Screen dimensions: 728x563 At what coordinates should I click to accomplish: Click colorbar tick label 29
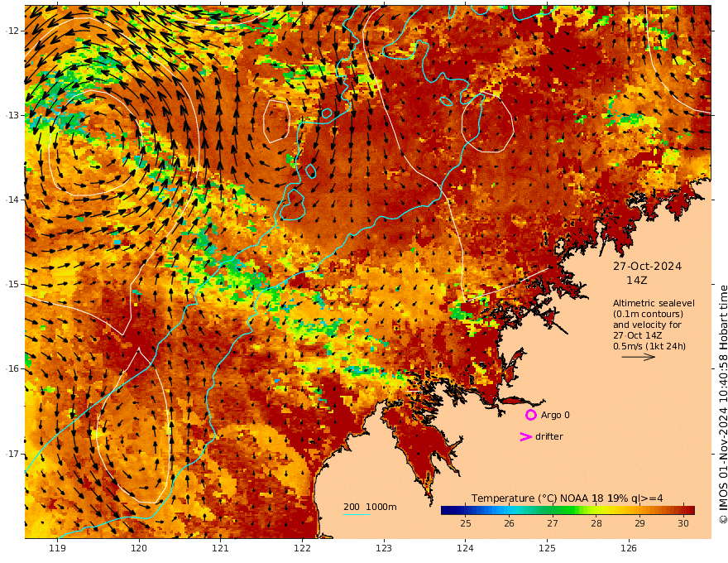click(x=639, y=523)
